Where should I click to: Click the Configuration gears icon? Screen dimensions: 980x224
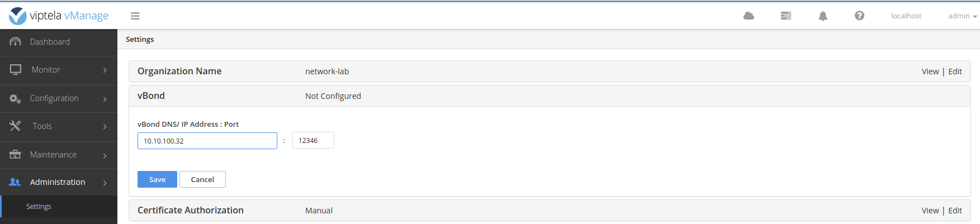16,98
